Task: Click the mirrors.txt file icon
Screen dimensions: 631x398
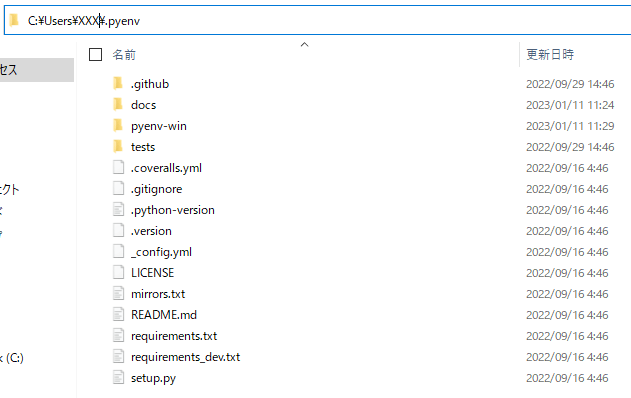Action: pos(118,293)
